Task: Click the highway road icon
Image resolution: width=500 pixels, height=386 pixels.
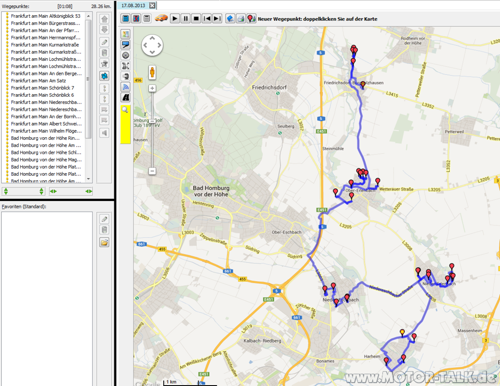Action: coord(126,98)
